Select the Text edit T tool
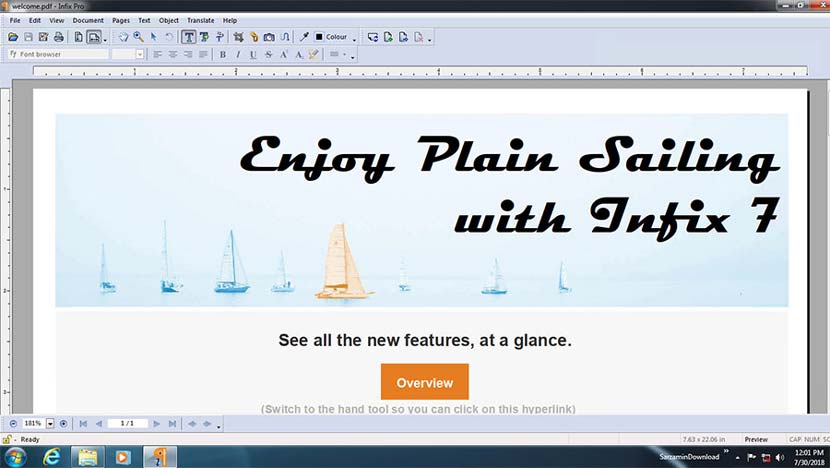The height and width of the screenshot is (468, 830). pos(188,37)
